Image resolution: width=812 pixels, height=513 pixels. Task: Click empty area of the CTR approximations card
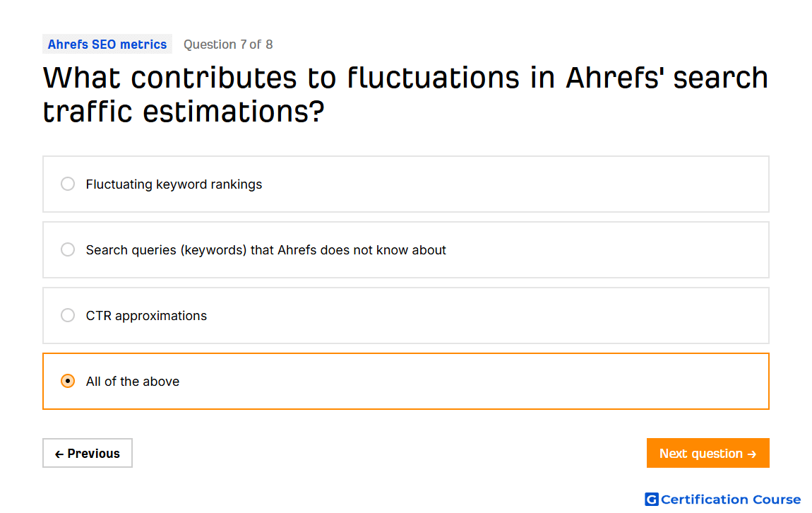(x=486, y=316)
